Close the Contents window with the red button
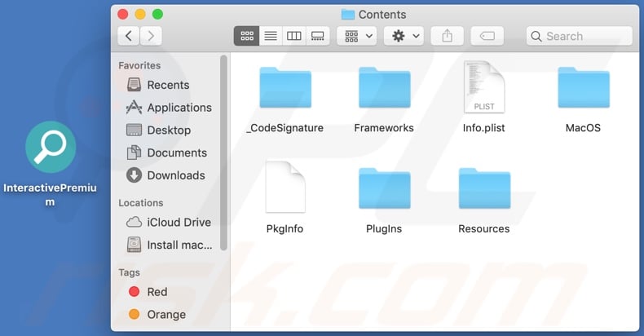 tap(123, 15)
